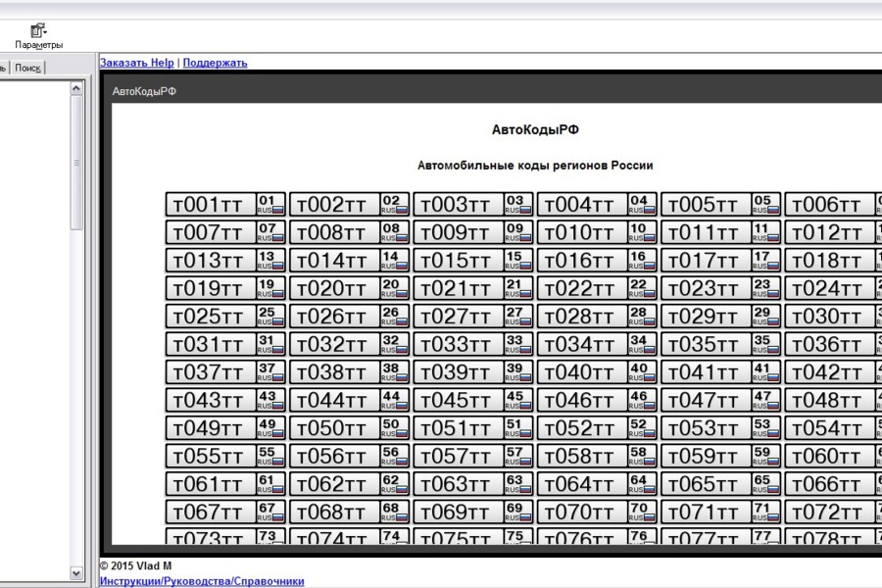Follow the Поддержать link

tap(215, 63)
